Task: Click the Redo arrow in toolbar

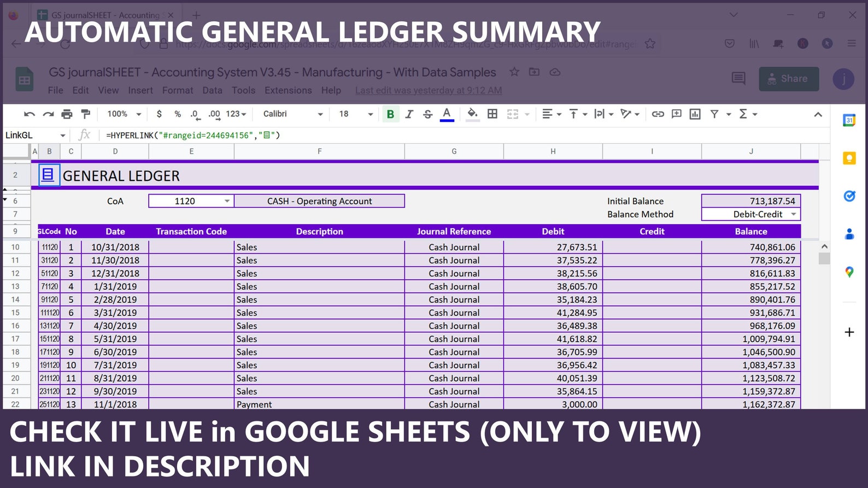Action: click(48, 114)
